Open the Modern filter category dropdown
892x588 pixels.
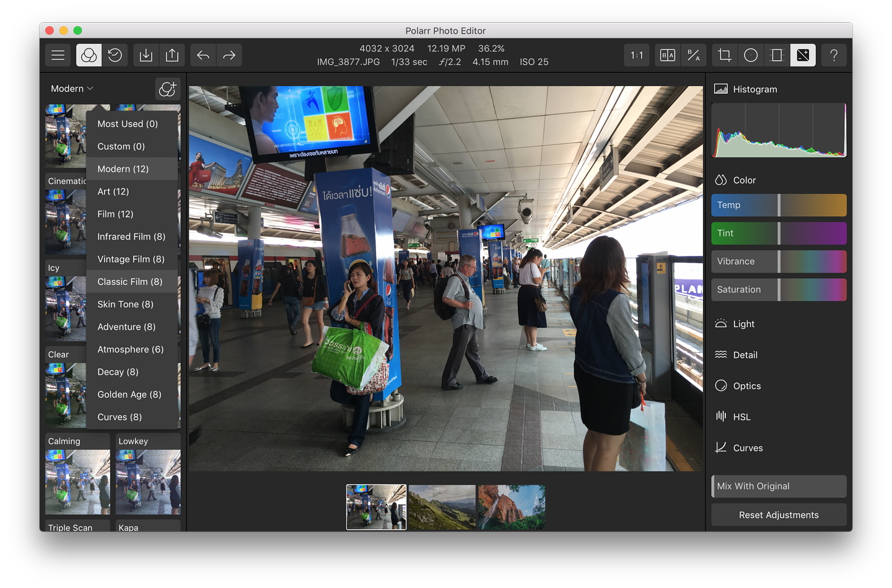[72, 89]
